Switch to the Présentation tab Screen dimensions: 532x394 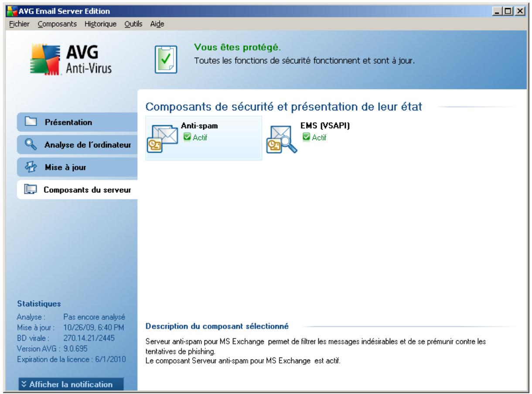click(x=77, y=123)
